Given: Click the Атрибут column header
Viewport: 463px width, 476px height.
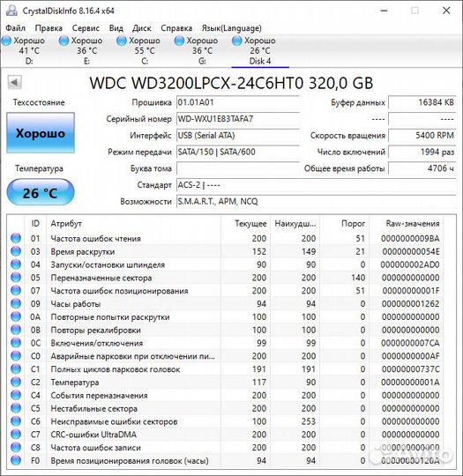Looking at the screenshot, I should (133, 224).
